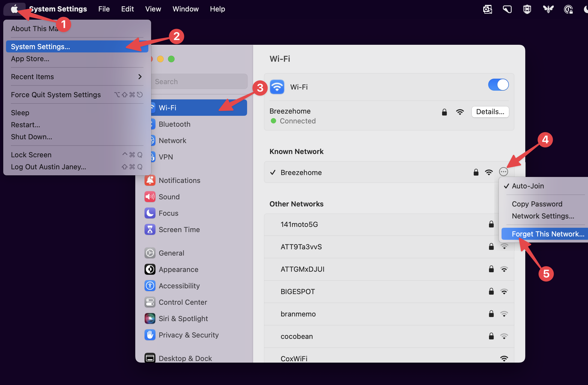Open Breezehome more options ellipsis button
Viewport: 588px width, 385px height.
pos(503,172)
